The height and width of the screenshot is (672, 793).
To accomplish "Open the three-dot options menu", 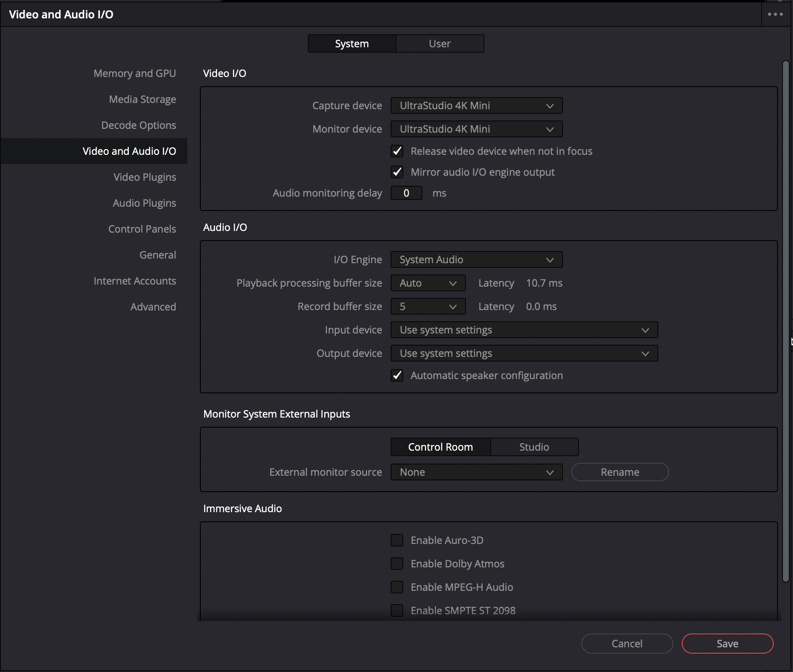I will [x=775, y=14].
